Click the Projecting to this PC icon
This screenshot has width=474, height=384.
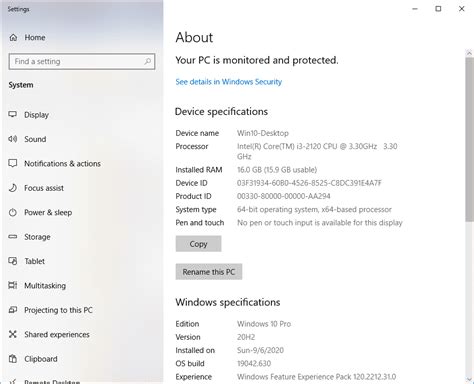point(13,310)
